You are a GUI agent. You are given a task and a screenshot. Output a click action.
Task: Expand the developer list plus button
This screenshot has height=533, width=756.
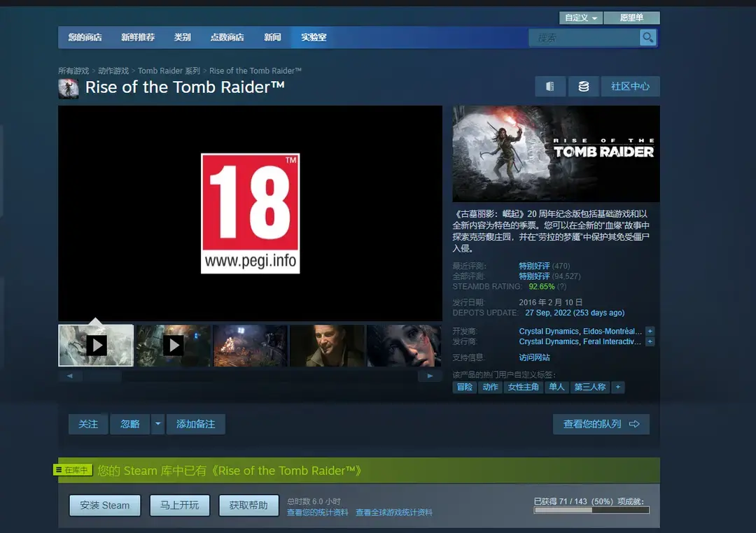coord(650,332)
